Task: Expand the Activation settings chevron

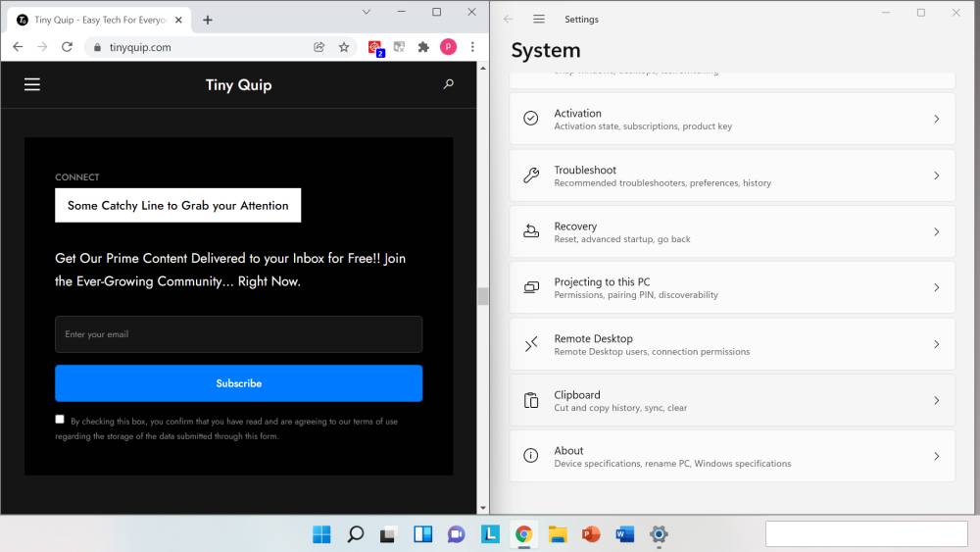Action: [936, 119]
